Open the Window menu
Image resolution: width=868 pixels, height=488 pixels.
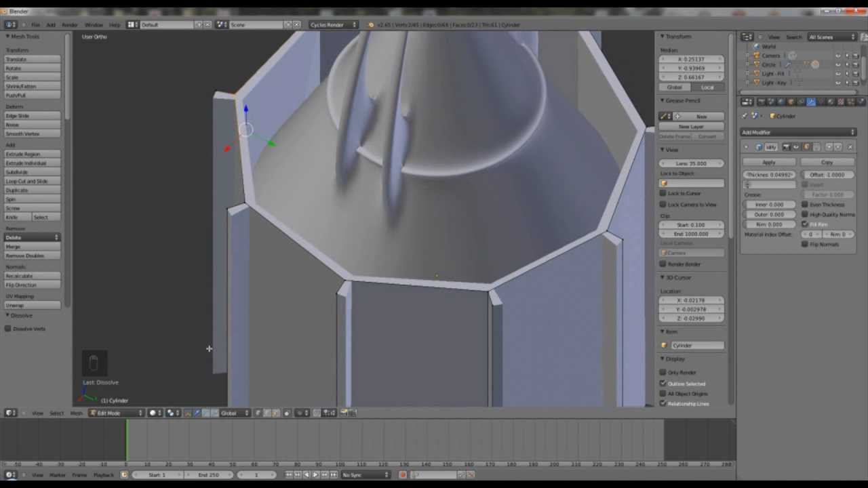click(94, 24)
